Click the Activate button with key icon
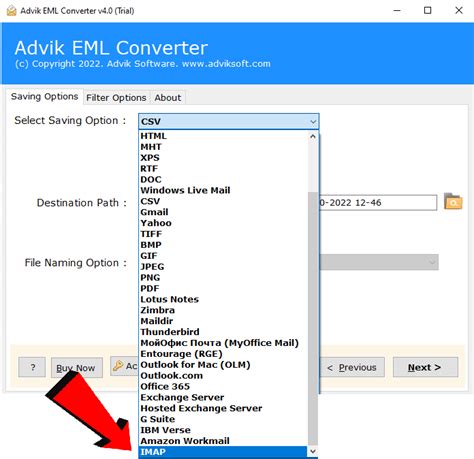 click(124, 366)
